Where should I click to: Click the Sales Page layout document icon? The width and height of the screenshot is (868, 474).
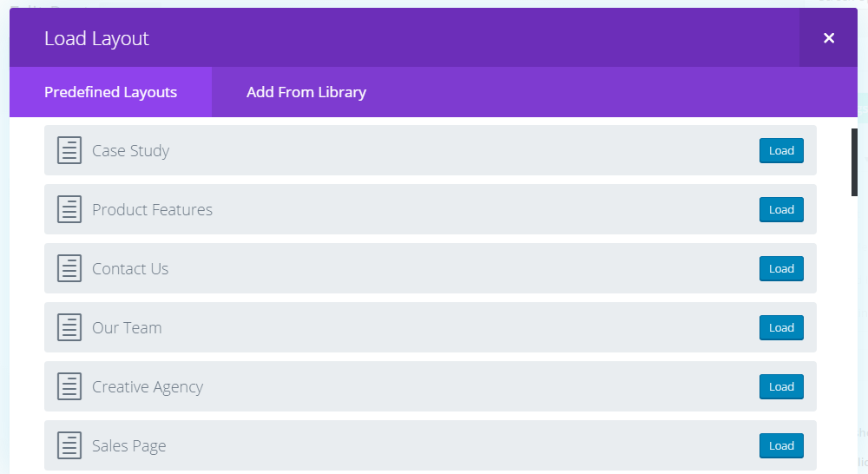(x=69, y=445)
